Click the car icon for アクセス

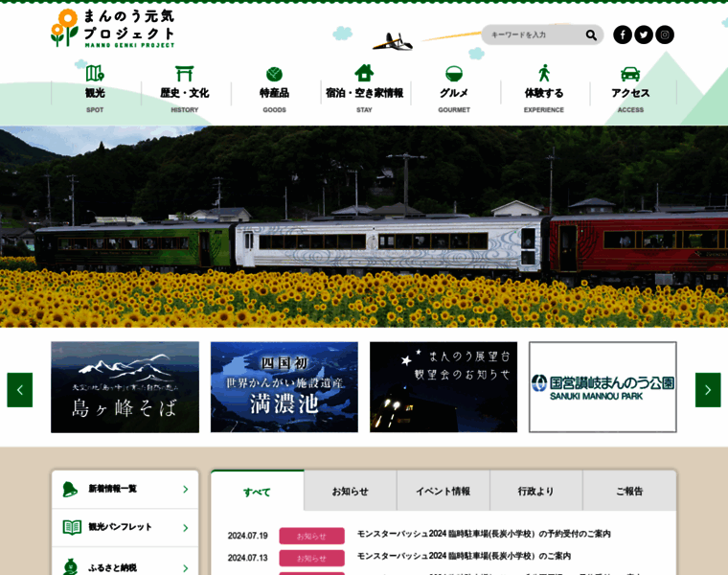[630, 74]
